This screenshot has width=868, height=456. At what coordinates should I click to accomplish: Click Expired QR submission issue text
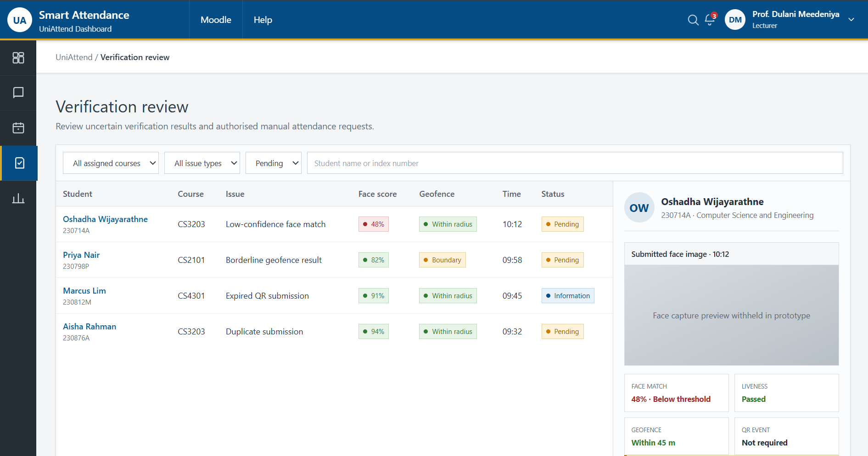(267, 295)
